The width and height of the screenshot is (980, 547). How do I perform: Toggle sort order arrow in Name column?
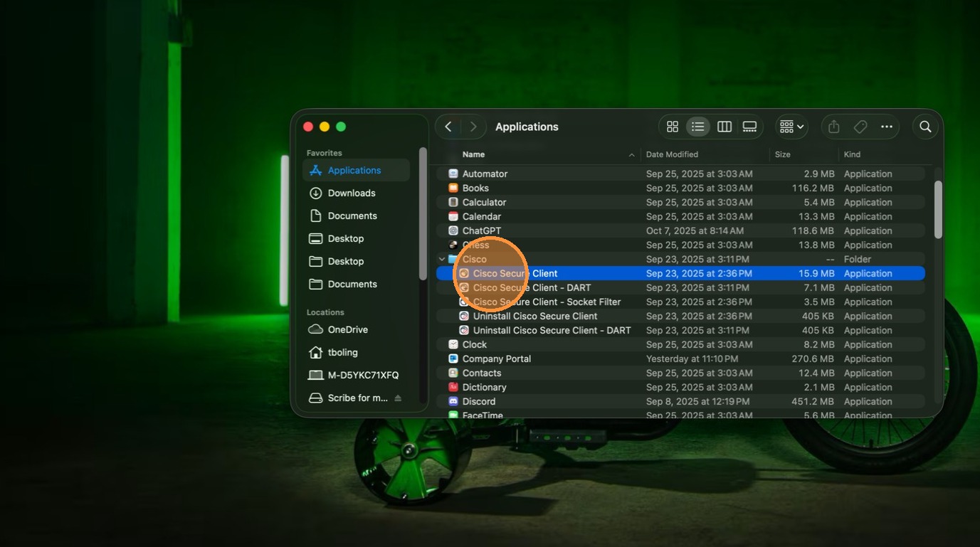631,155
